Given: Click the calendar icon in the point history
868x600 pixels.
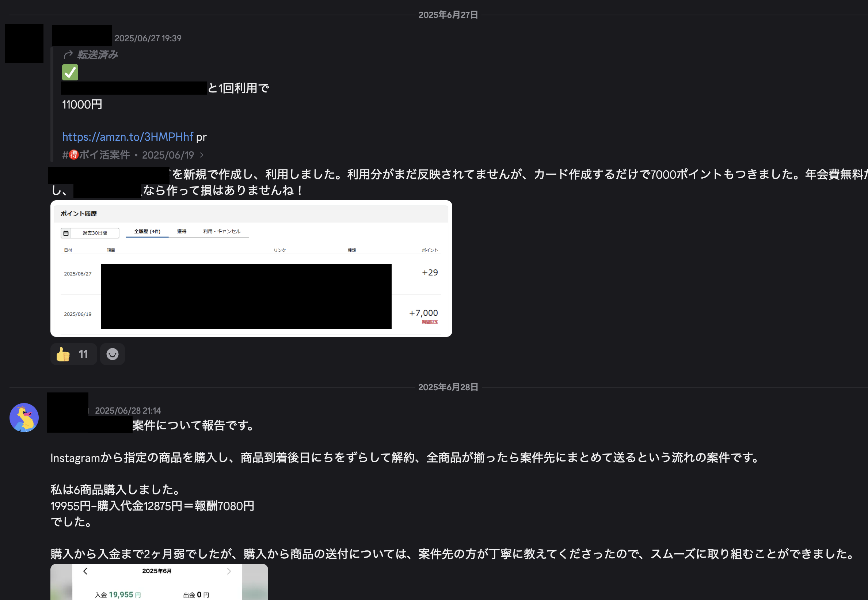Looking at the screenshot, I should (x=66, y=233).
